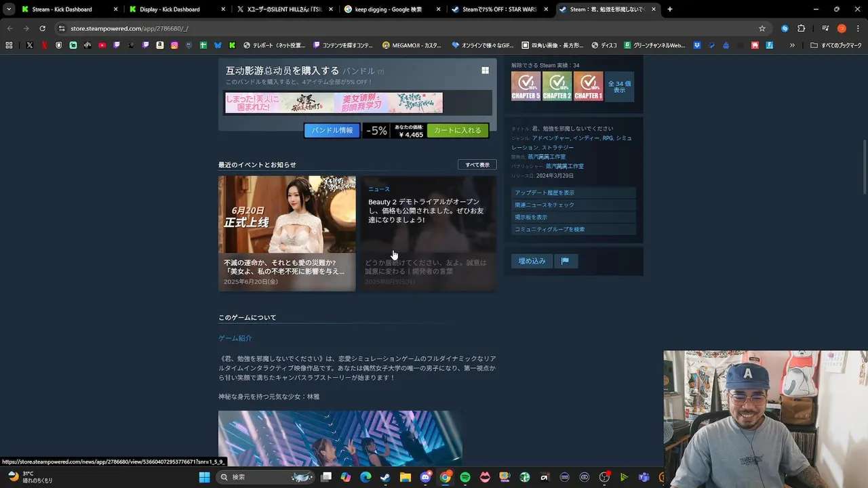Screen dimensions: 868x488
Task: Switch to keep digging Google tab
Action: 389,9
